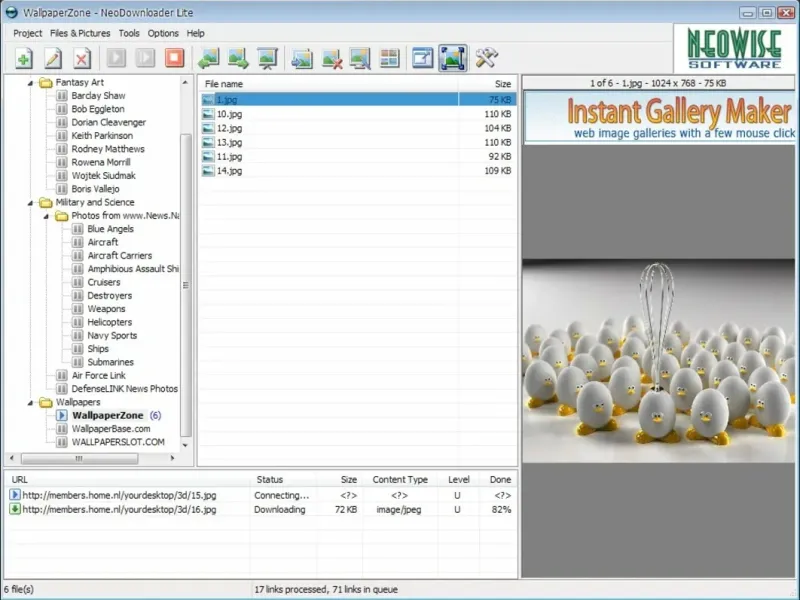Go to previous image with green left arrow

click(x=208, y=58)
